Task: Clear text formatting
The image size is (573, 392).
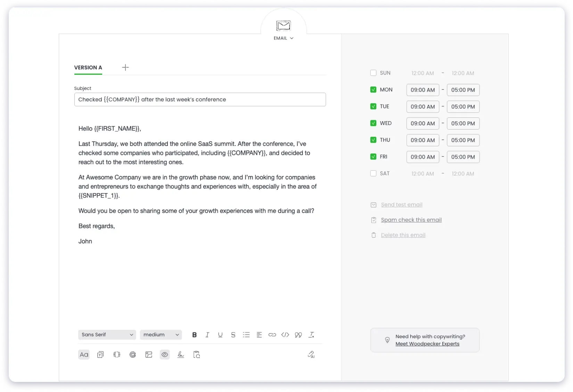Action: pyautogui.click(x=311, y=335)
